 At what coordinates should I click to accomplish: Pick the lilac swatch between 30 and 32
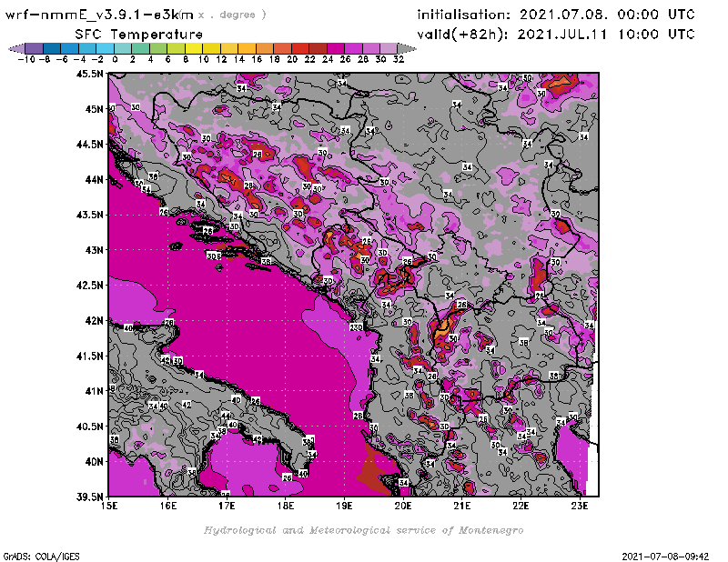click(389, 48)
